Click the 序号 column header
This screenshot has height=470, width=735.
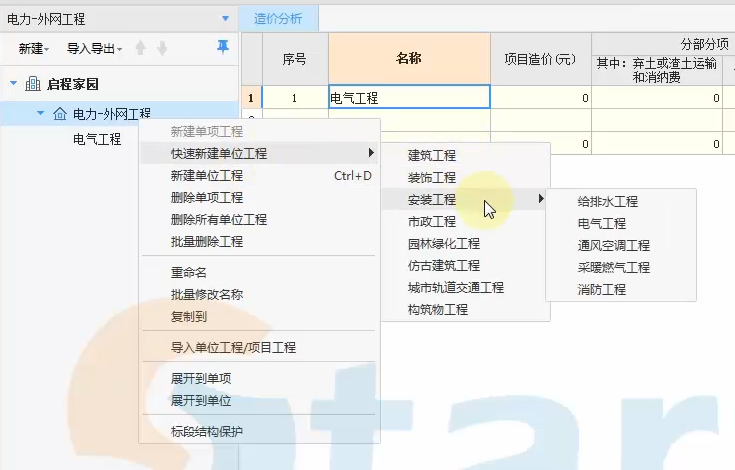click(x=295, y=59)
